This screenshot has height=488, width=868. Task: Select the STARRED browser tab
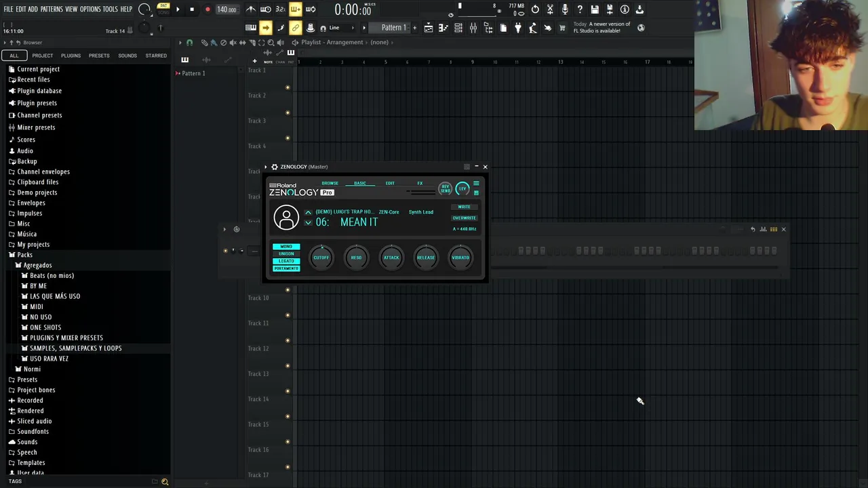pyautogui.click(x=156, y=56)
